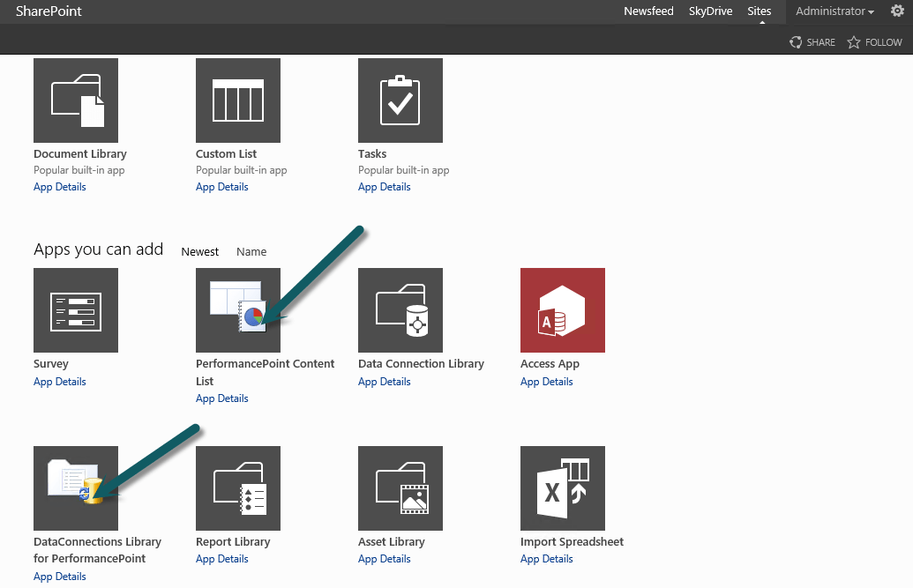The height and width of the screenshot is (588, 913).
Task: Show App Details for DataConnections Library for PerformancePoint
Action: pyautogui.click(x=60, y=577)
